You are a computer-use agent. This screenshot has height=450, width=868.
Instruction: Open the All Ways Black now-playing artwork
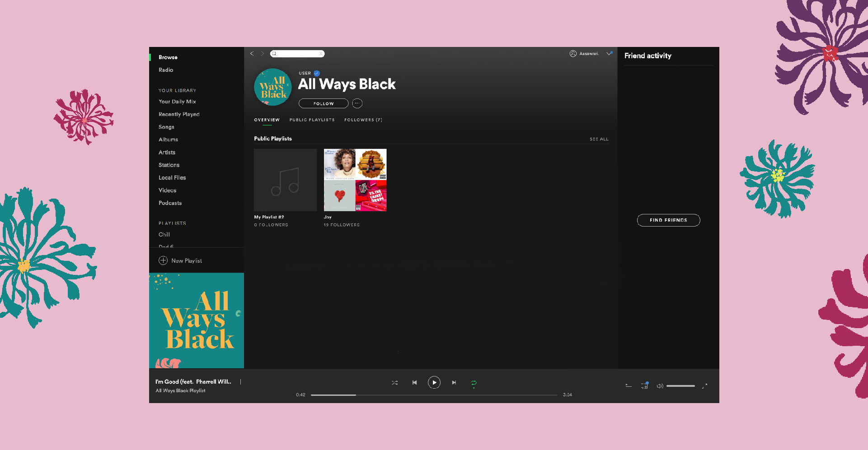pyautogui.click(x=197, y=320)
